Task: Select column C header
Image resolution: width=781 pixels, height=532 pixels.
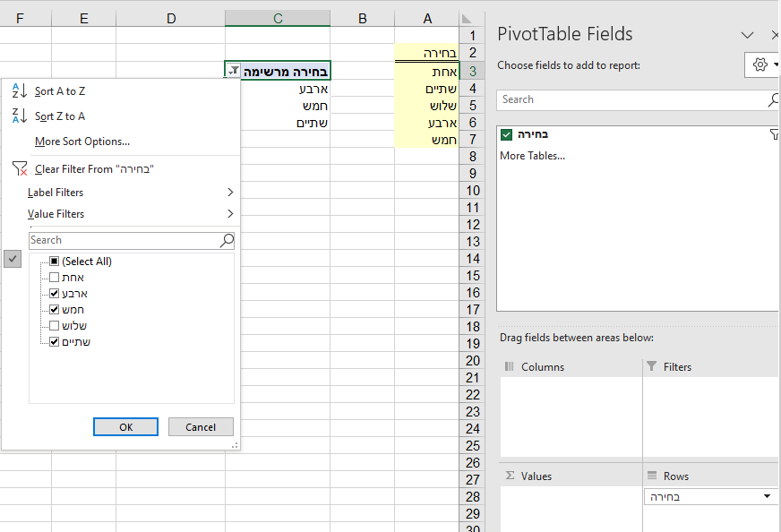Action: 278,19
